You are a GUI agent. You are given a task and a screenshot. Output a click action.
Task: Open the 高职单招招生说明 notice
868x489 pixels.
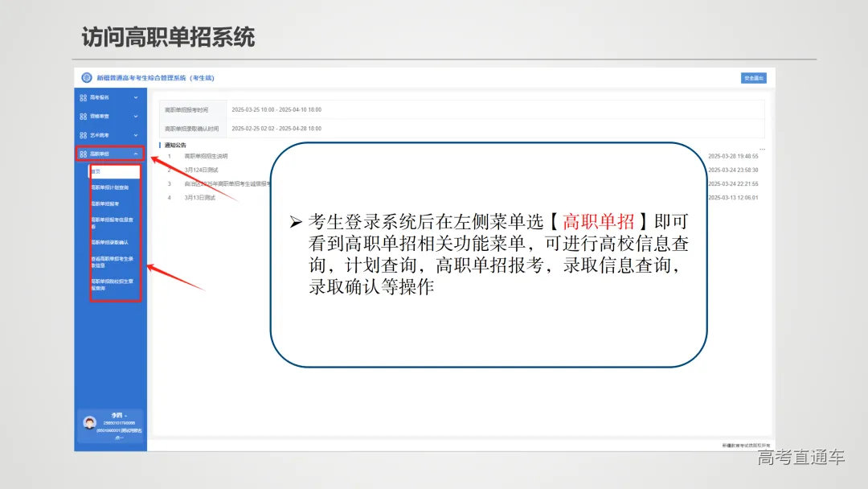click(207, 157)
